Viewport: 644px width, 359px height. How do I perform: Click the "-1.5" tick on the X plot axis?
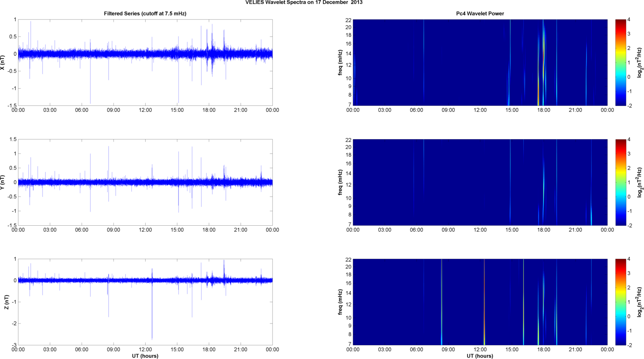coord(12,105)
